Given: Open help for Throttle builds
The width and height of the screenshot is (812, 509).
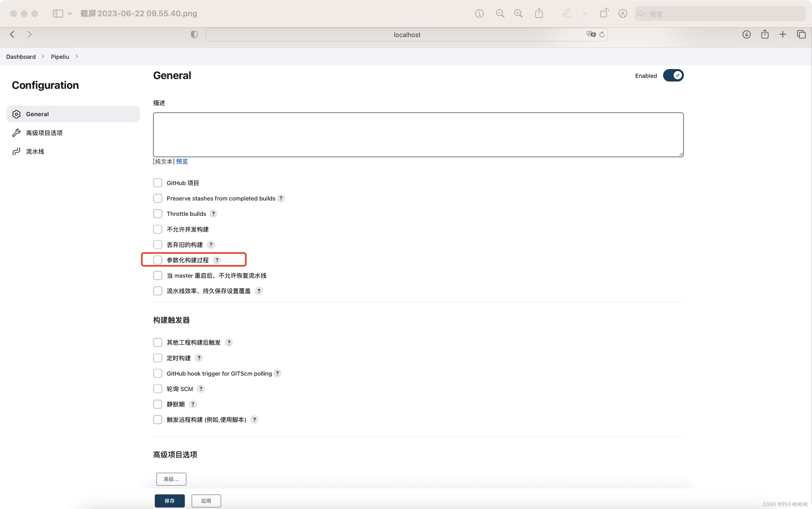Looking at the screenshot, I should [x=213, y=214].
